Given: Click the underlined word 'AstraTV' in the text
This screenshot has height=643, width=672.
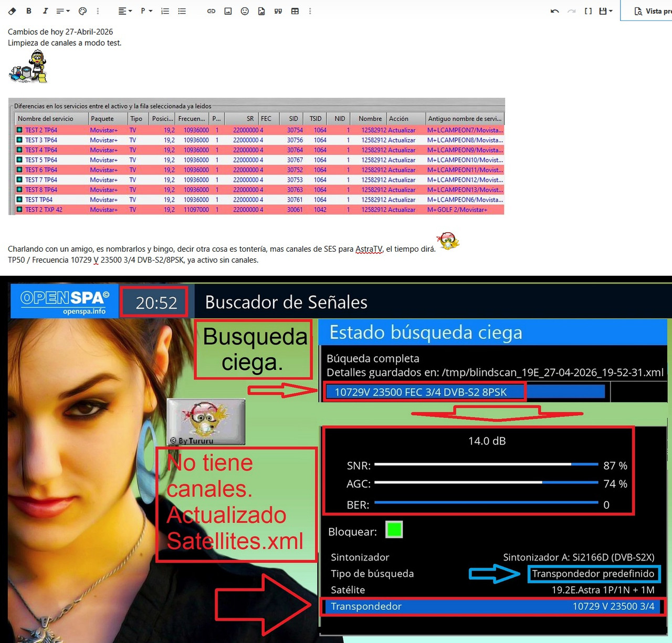Looking at the screenshot, I should 369,249.
